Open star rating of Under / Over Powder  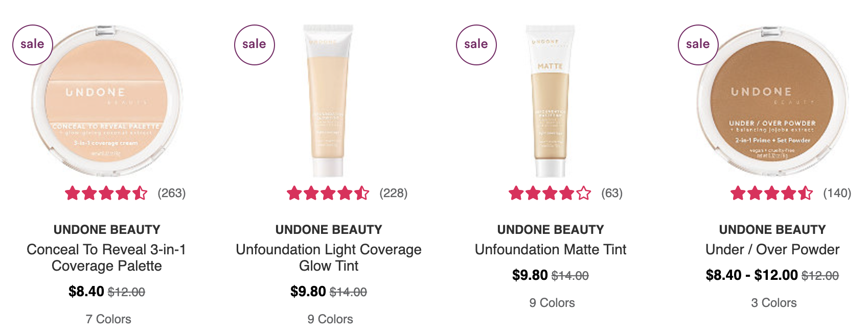(772, 193)
